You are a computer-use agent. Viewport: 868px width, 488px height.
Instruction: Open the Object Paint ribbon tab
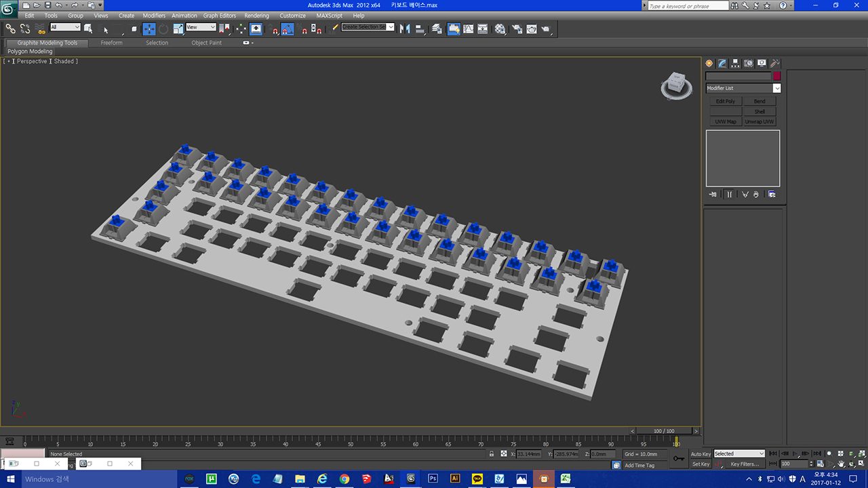pyautogui.click(x=206, y=43)
